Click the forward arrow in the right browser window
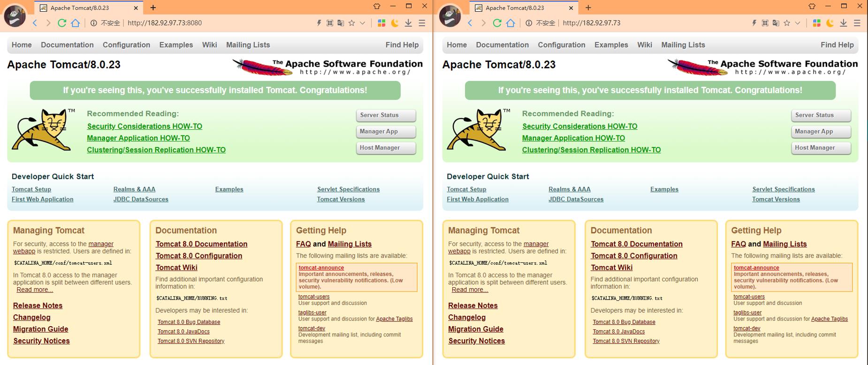The width and height of the screenshot is (868, 365). (x=483, y=23)
